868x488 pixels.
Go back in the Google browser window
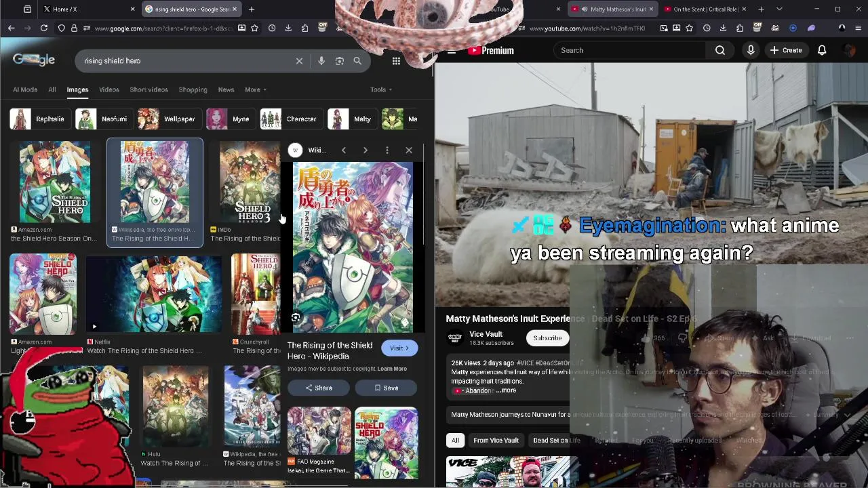11,28
